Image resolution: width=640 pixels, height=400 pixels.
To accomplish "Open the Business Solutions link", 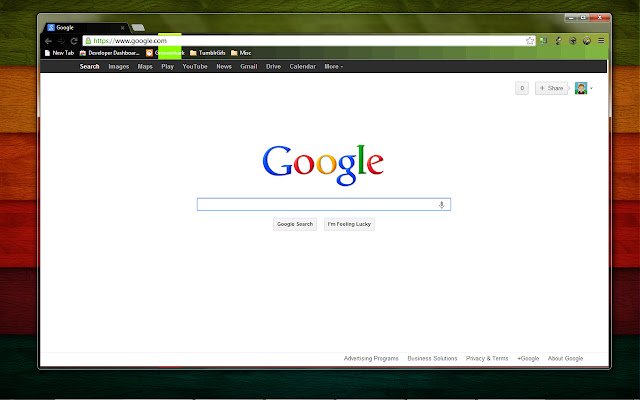I will 432,358.
